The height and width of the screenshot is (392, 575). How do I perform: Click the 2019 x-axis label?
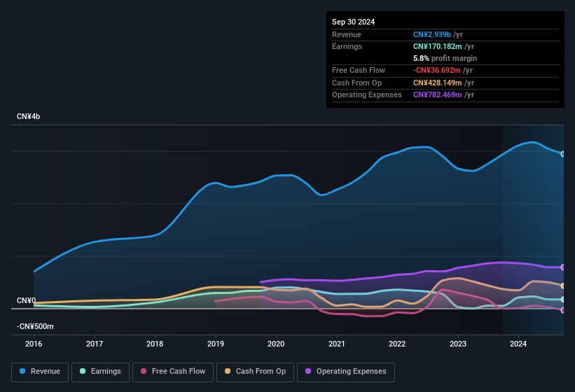click(216, 344)
